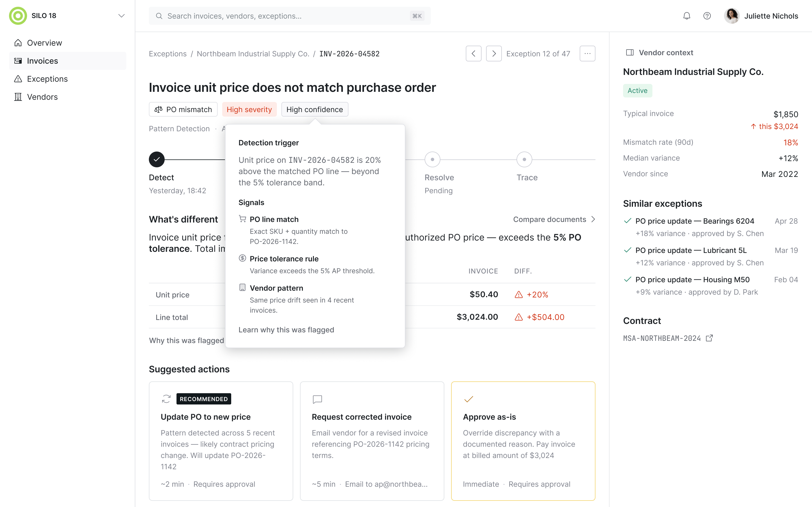812x507 pixels.
Task: Select the Resolve step marker
Action: click(432, 160)
